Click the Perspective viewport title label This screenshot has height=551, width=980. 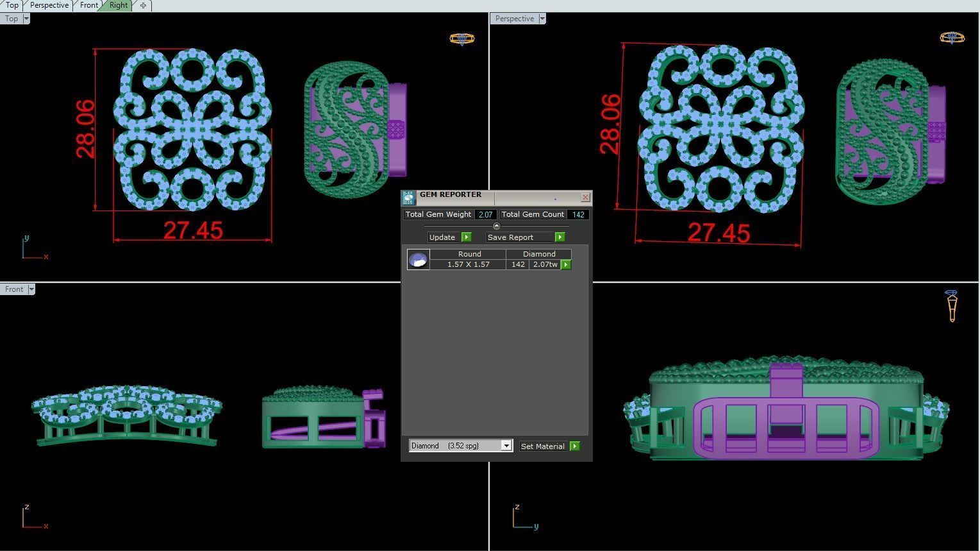click(515, 19)
